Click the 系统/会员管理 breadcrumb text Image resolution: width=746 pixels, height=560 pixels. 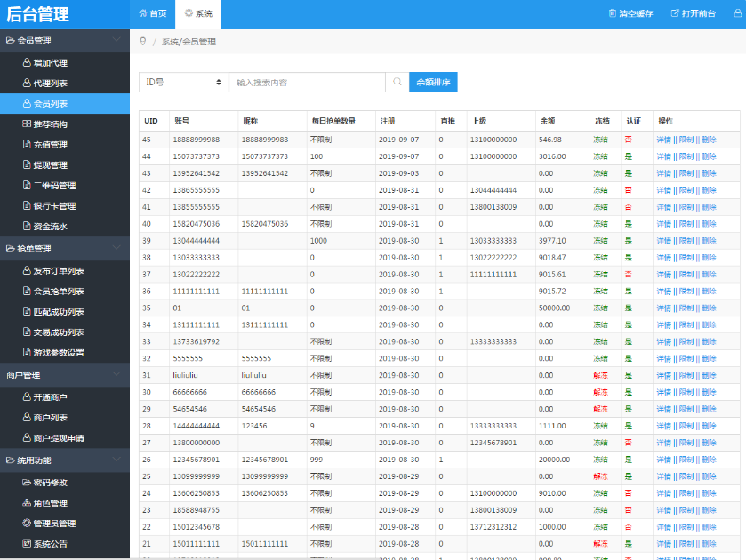(189, 42)
